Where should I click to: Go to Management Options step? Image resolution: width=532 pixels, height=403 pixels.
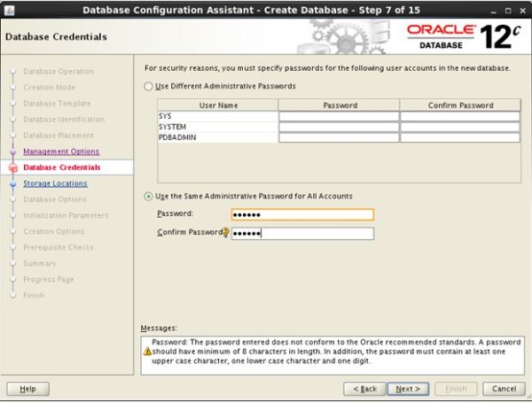pyautogui.click(x=61, y=151)
